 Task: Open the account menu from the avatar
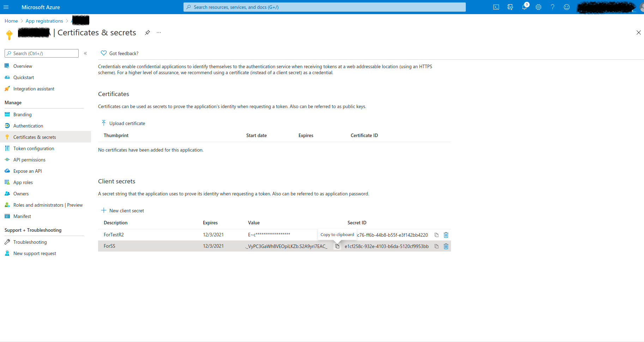(x=641, y=7)
